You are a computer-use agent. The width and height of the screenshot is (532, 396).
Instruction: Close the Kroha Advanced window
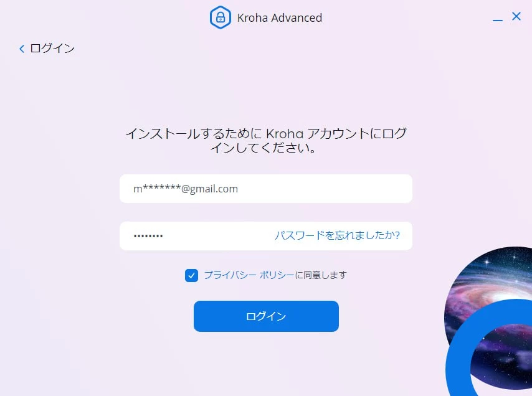point(516,16)
